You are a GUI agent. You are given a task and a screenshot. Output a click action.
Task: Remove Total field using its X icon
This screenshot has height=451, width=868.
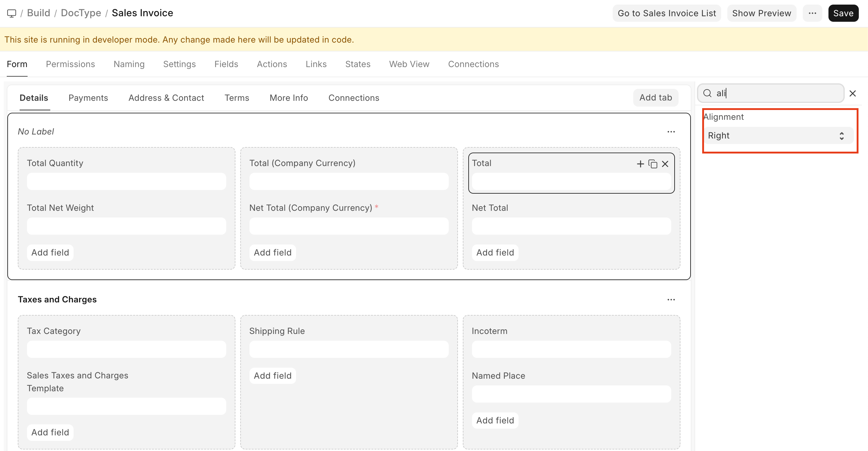click(665, 164)
